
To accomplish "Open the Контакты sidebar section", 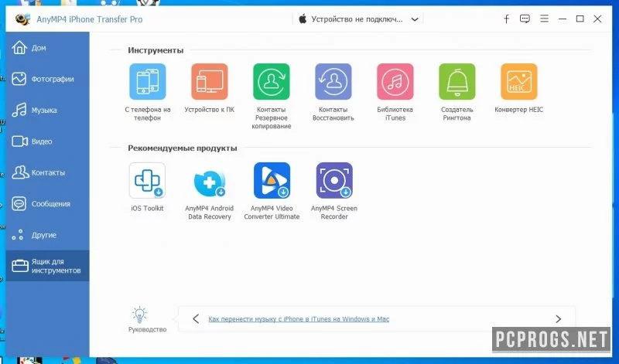I will coord(47,172).
